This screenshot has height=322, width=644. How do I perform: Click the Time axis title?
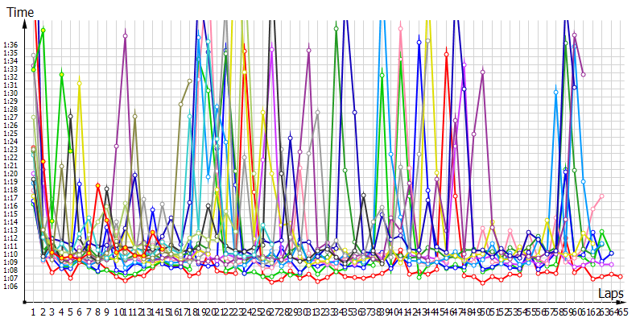(x=20, y=12)
